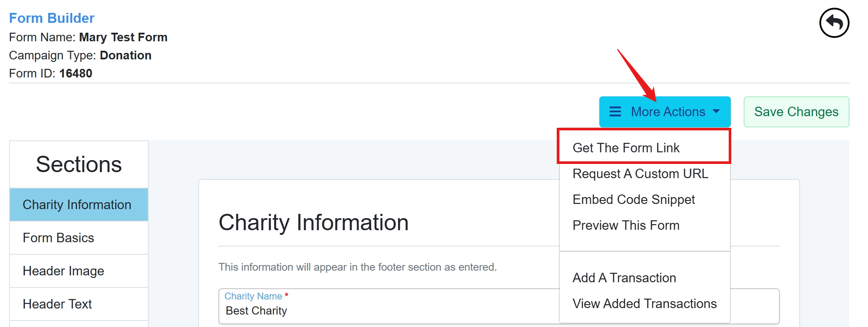Save form with Save Changes button

click(796, 112)
